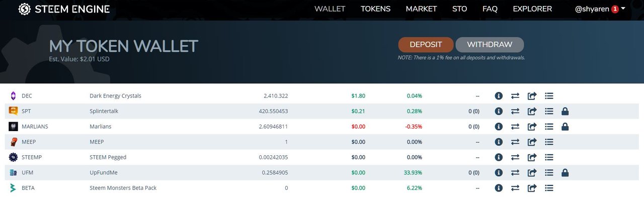The height and width of the screenshot is (203, 644).
Task: Send MARLIANS tokens via share icon
Action: tap(532, 127)
